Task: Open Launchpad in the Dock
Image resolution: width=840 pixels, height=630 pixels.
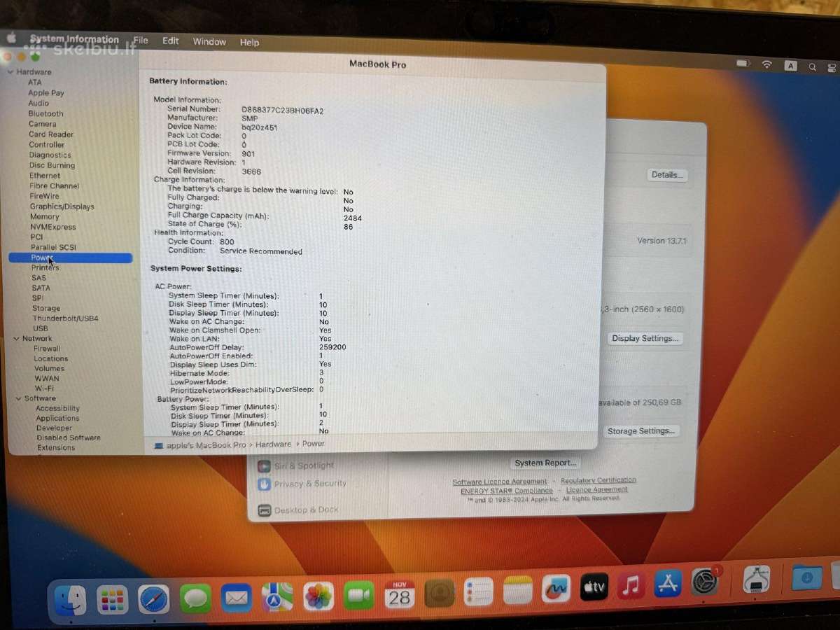Action: 112,600
